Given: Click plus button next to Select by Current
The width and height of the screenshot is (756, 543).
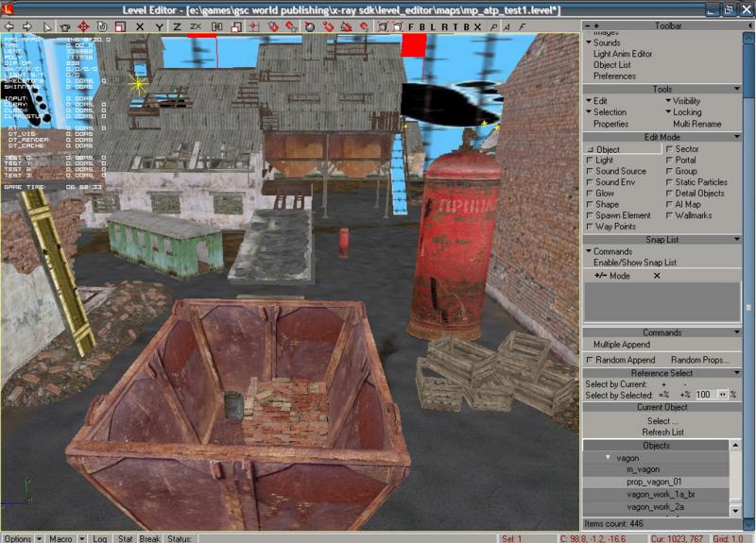Looking at the screenshot, I should 664,384.
